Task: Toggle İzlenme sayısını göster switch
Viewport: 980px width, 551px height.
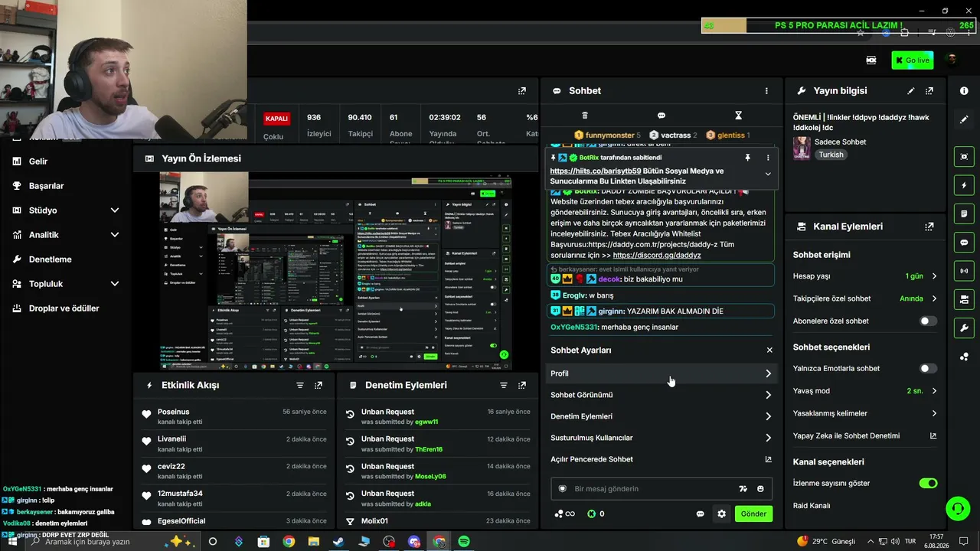Action: click(928, 484)
